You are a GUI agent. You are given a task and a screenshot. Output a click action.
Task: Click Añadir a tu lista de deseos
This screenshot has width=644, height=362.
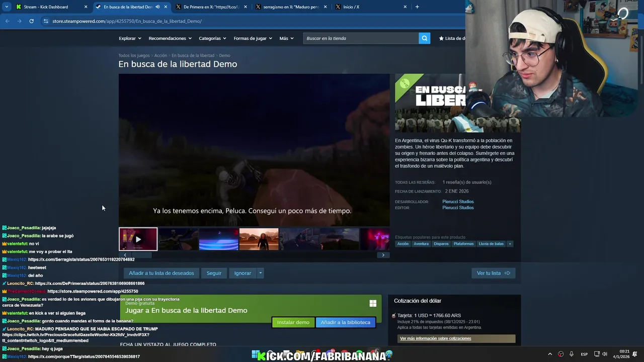162,273
